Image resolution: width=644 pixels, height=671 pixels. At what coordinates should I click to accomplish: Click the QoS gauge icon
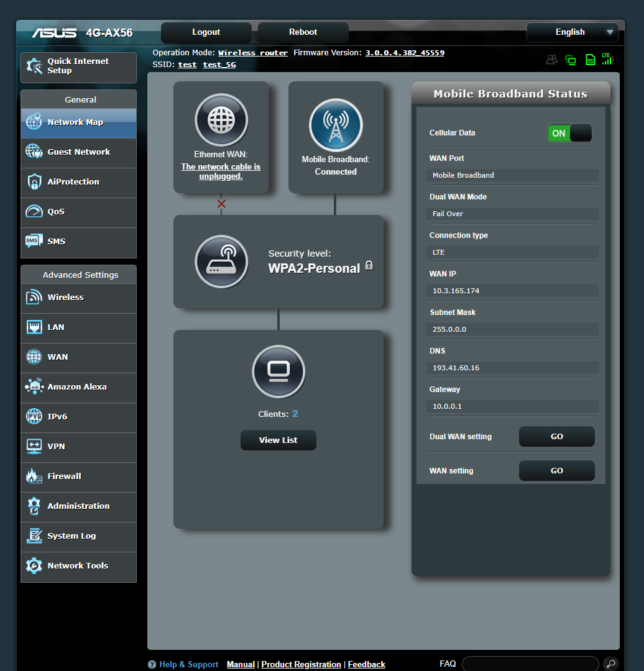click(x=34, y=211)
